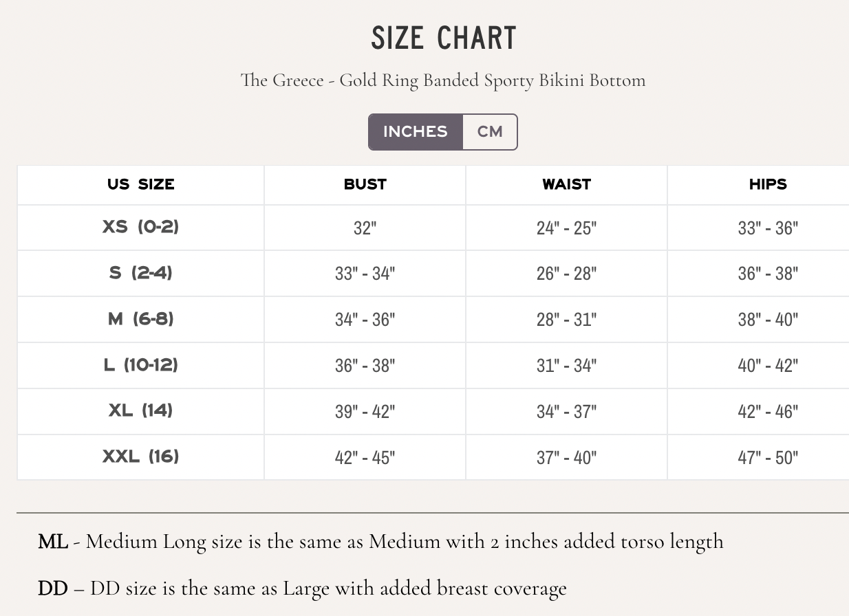The width and height of the screenshot is (849, 616).
Task: Select the M (6-8) size row label
Action: point(141,319)
